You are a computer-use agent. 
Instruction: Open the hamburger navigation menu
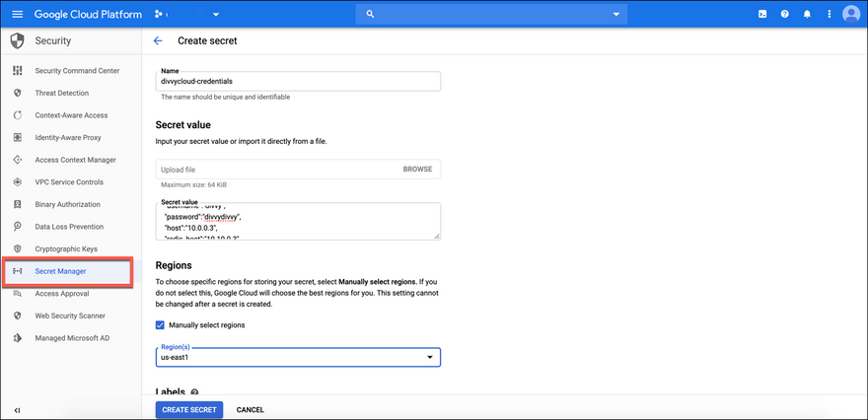point(17,14)
